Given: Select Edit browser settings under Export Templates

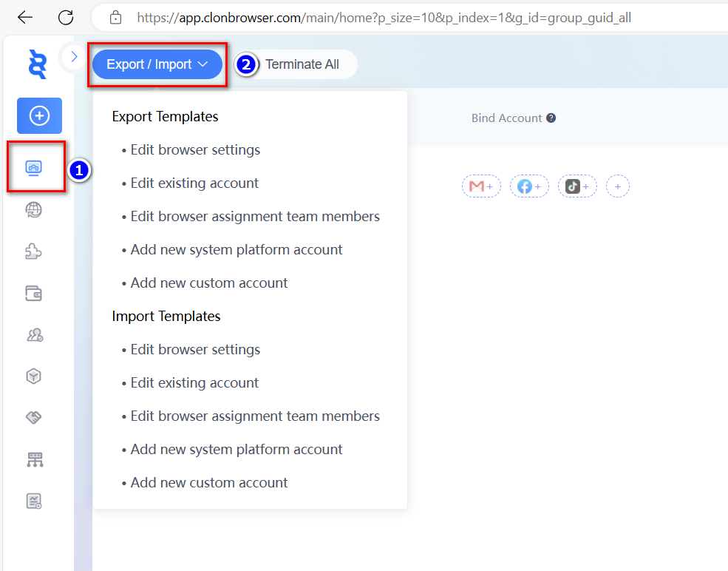Looking at the screenshot, I should click(195, 150).
